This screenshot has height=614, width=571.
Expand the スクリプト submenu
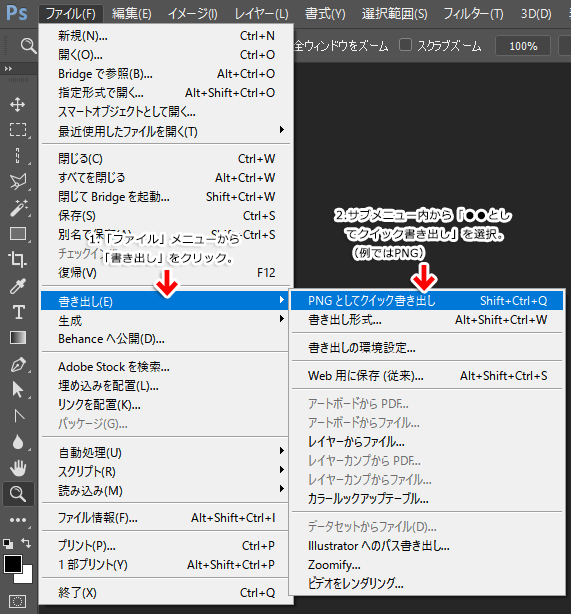[166, 471]
